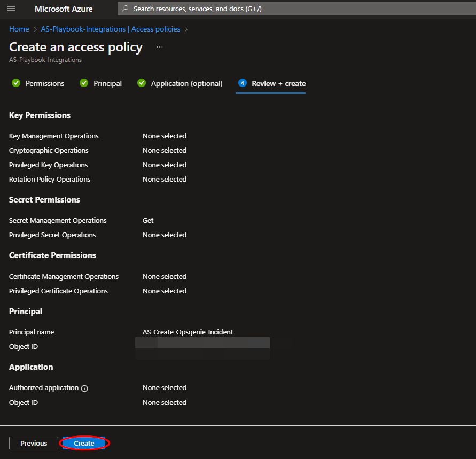This screenshot has width=476, height=459.
Task: Click None selected for Key Management Operations
Action: (165, 136)
